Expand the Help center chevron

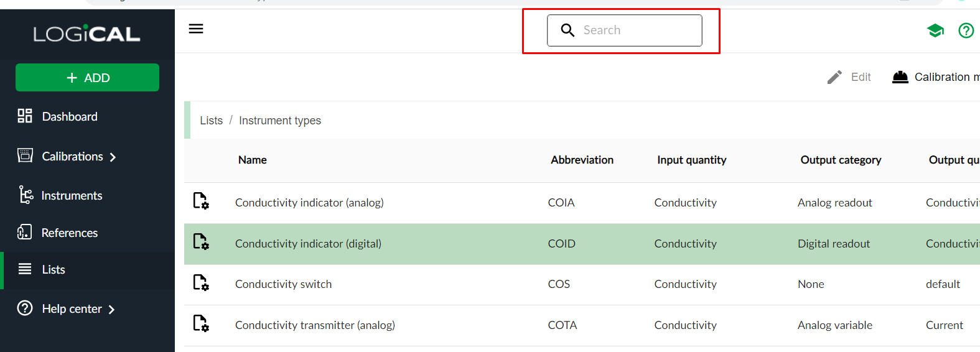pos(111,310)
